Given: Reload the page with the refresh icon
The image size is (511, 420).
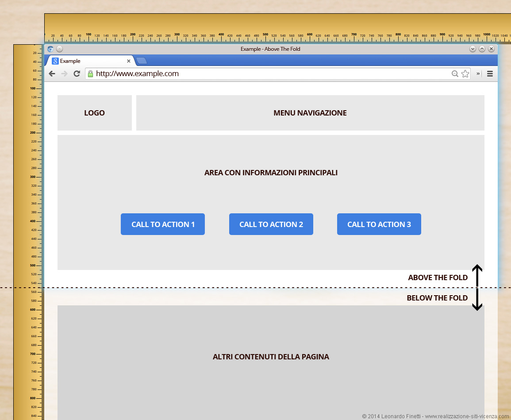Looking at the screenshot, I should coord(77,74).
